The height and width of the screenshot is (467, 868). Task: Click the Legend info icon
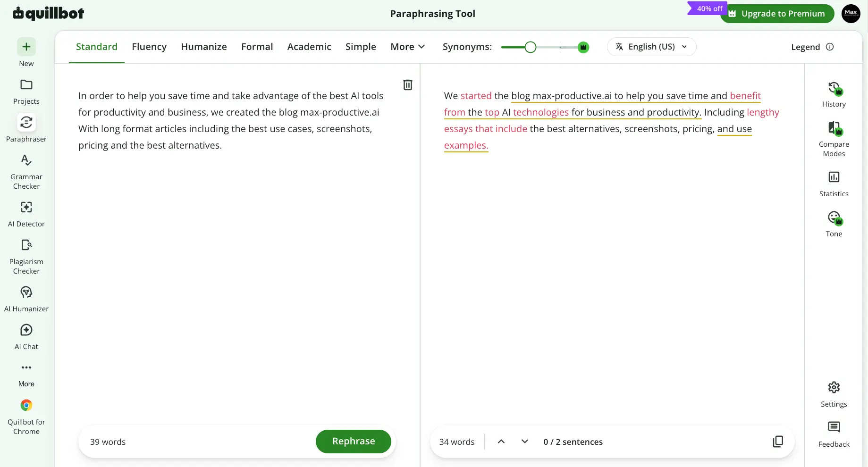pyautogui.click(x=830, y=47)
